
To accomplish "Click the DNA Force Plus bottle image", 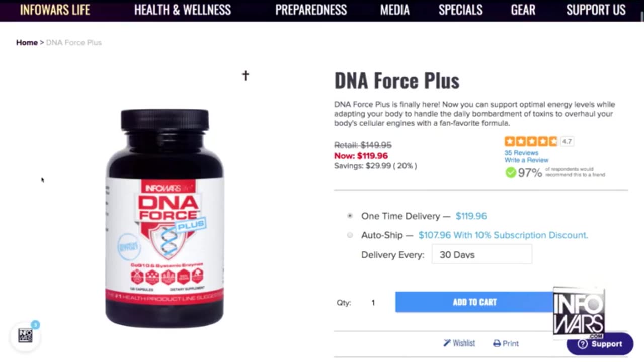I will click(165, 218).
